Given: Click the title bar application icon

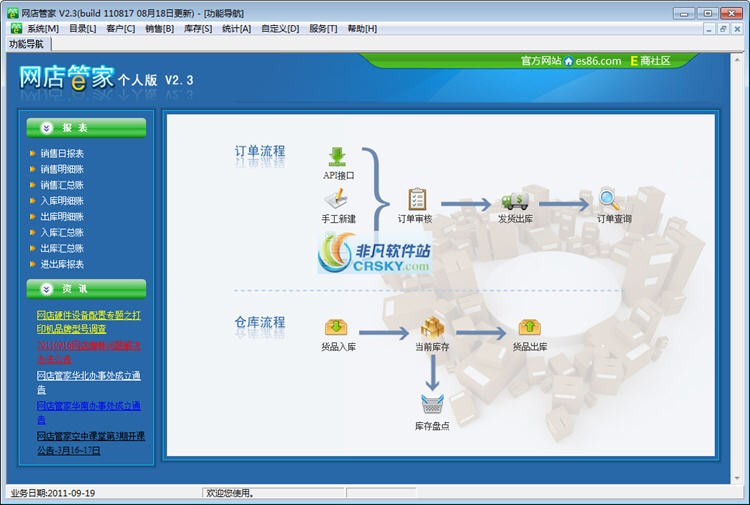Looking at the screenshot, I should (x=12, y=13).
